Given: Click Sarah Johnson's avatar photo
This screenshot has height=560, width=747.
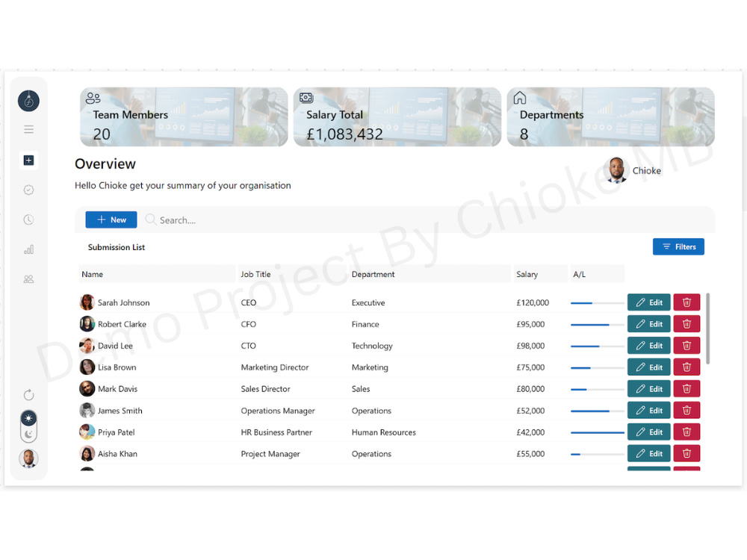Looking at the screenshot, I should (x=87, y=302).
